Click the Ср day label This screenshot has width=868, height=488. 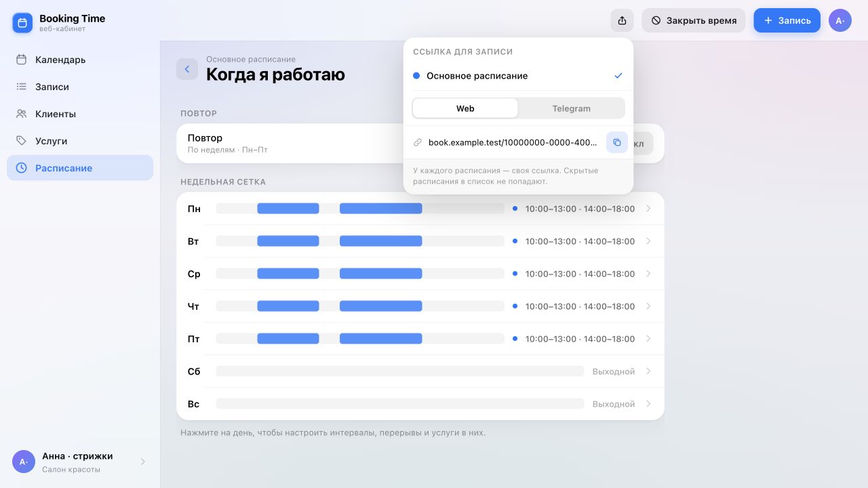coord(194,274)
